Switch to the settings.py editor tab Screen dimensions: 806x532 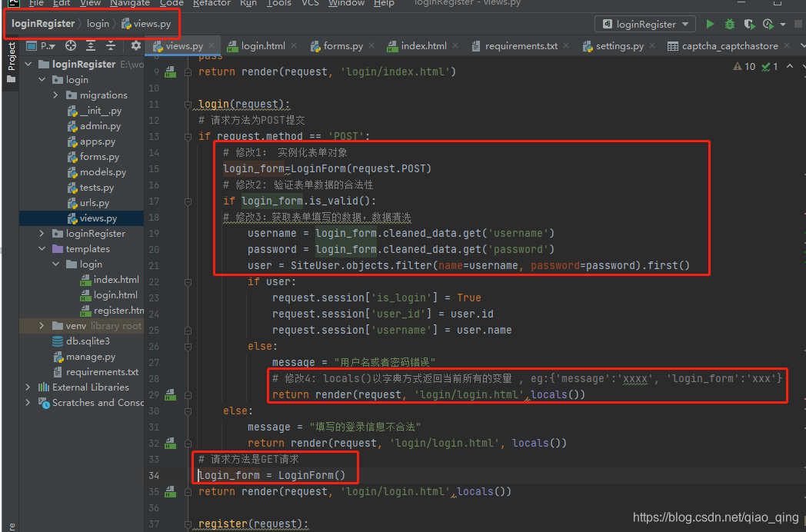click(619, 46)
